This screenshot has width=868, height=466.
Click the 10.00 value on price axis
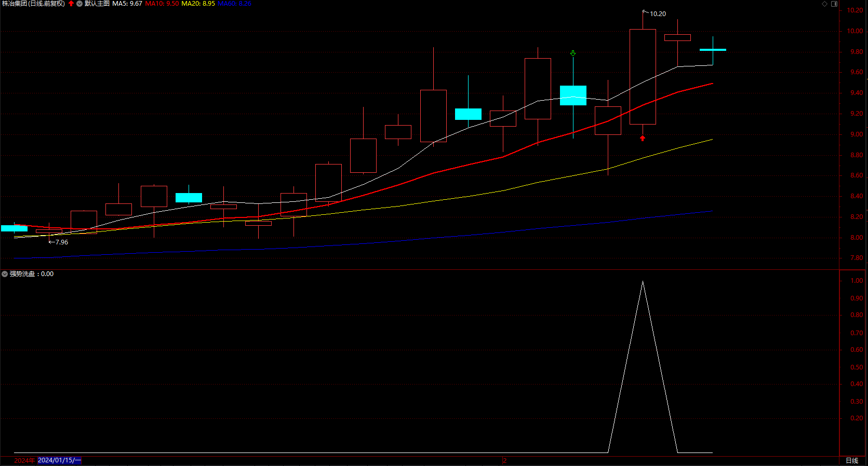(855, 31)
